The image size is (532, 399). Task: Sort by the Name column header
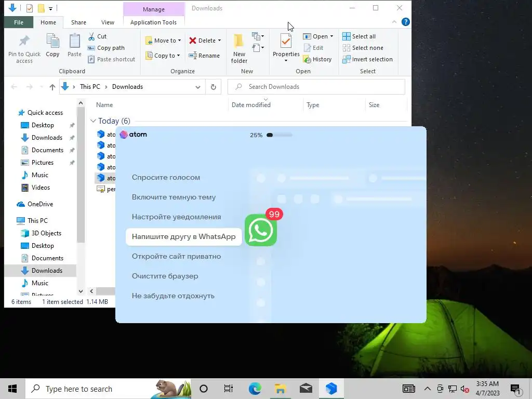(104, 105)
